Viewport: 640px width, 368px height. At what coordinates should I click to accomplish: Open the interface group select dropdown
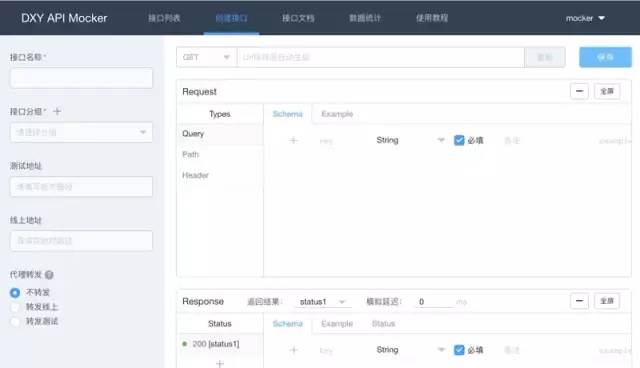tap(81, 132)
